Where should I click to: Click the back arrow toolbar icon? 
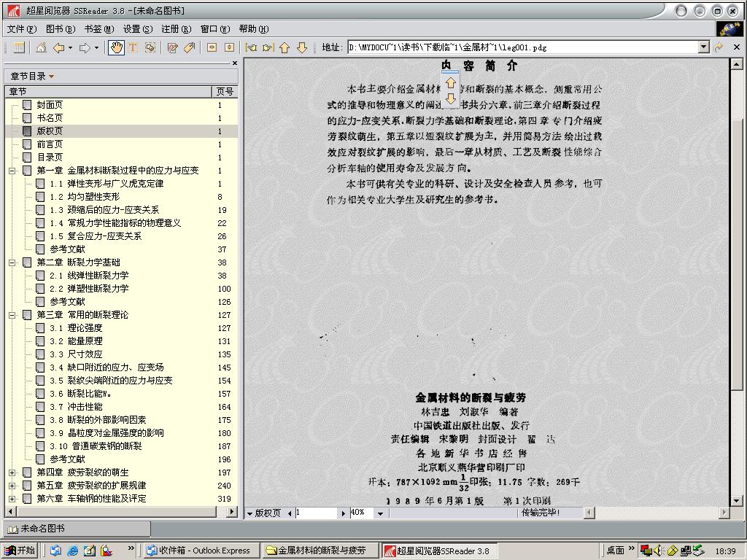tap(58, 47)
